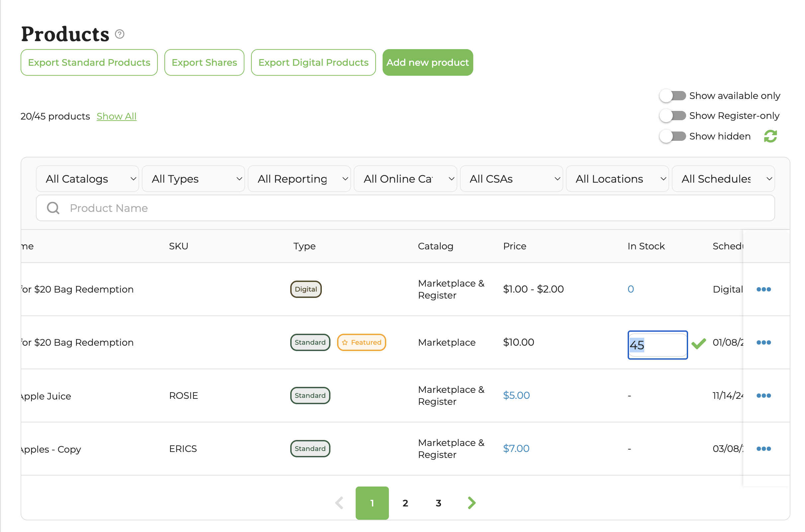The height and width of the screenshot is (532, 805).
Task: Go to page 2
Action: click(x=405, y=503)
